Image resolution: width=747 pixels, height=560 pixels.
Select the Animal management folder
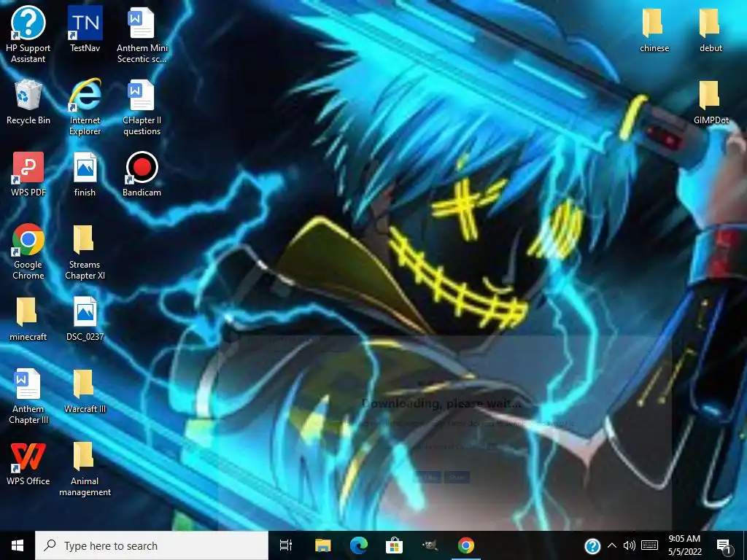(85, 469)
